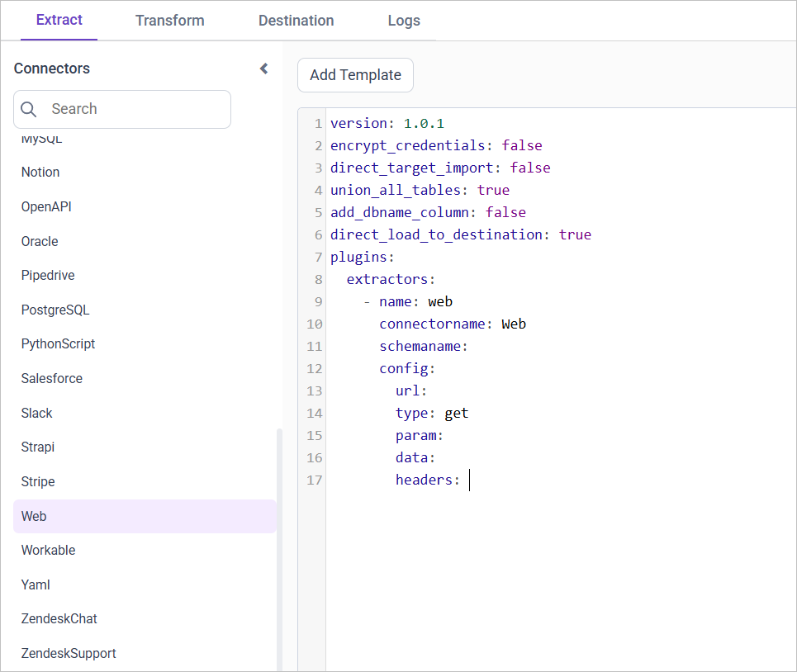
Task: Click the search magnifier icon
Action: pyautogui.click(x=28, y=109)
